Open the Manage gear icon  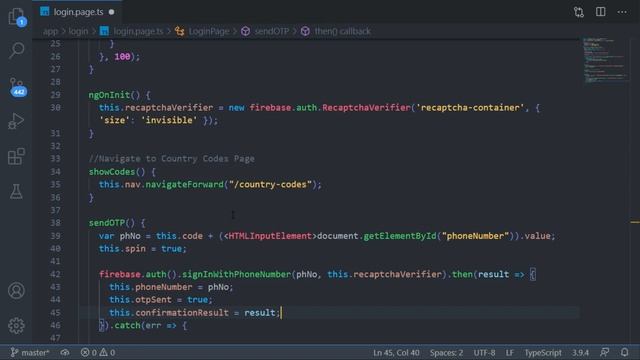[x=16, y=325]
